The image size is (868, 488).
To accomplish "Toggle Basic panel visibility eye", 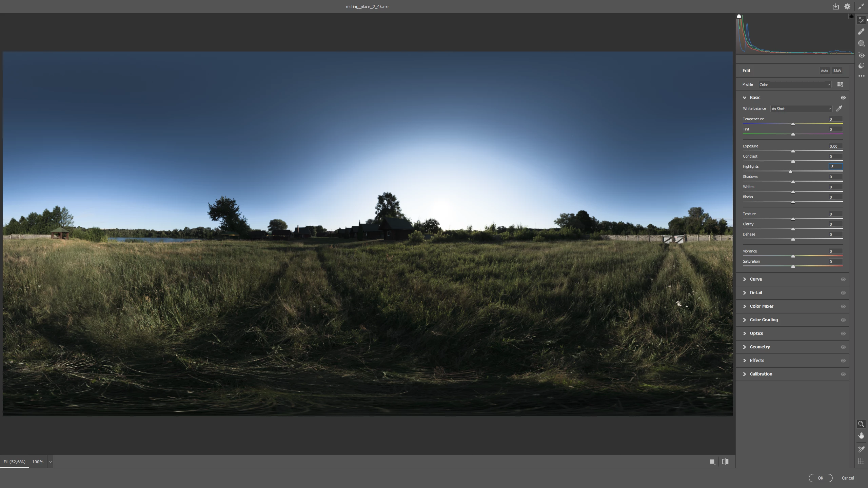I will coord(843,98).
